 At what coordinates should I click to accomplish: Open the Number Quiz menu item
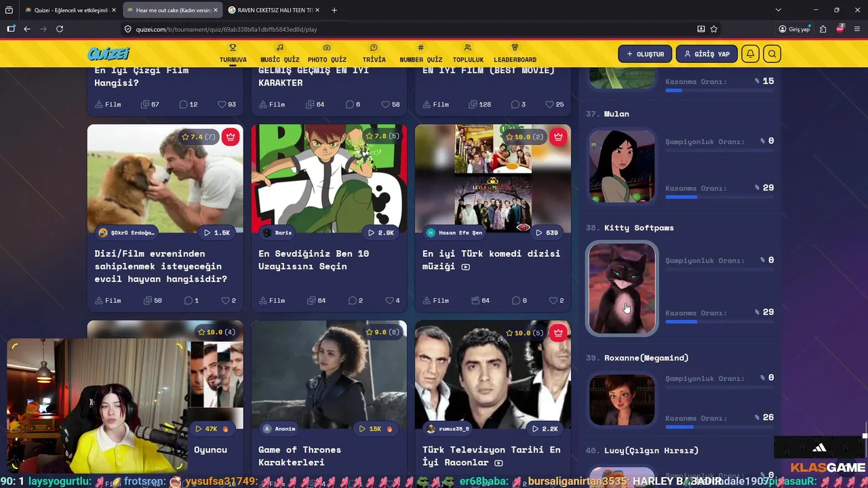pos(420,54)
